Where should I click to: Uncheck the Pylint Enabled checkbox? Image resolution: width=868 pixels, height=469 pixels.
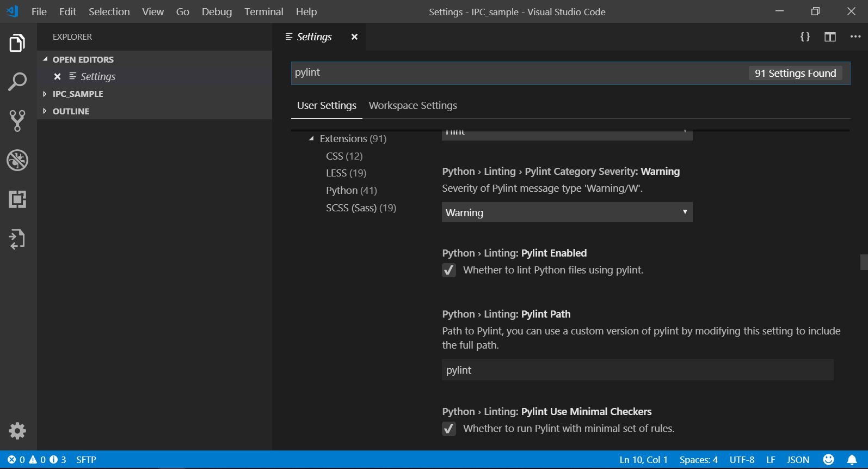[449, 270]
